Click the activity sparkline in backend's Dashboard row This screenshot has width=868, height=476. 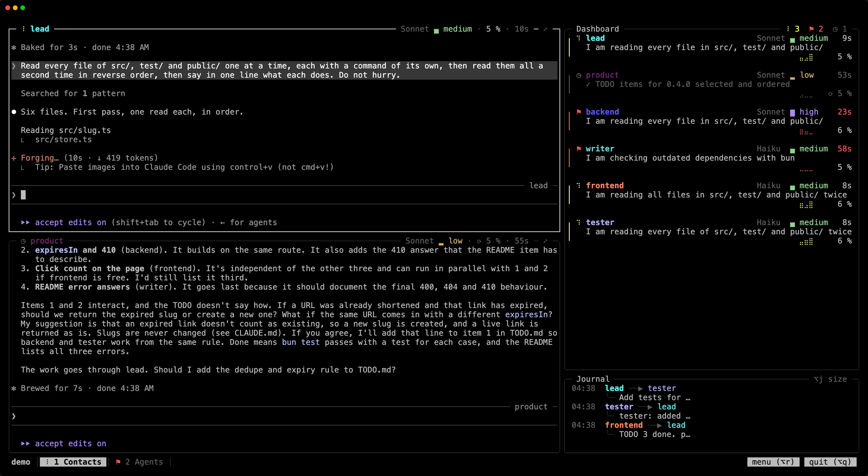[806, 132]
